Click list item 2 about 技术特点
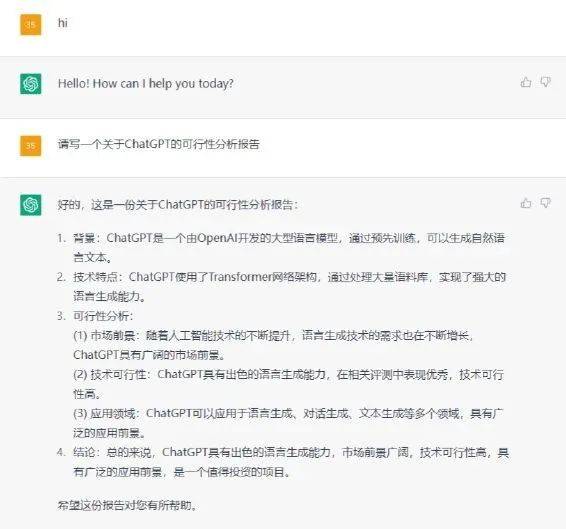Screen dimensions: 566x529 coord(281,287)
